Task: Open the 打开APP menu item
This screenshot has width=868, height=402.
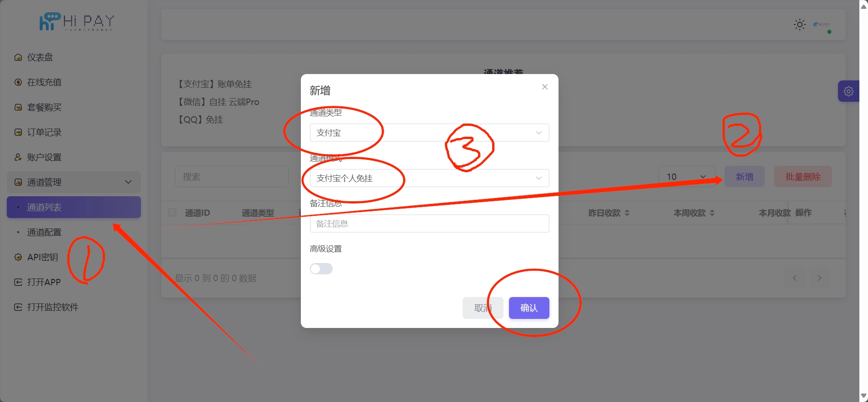Action: (74, 282)
